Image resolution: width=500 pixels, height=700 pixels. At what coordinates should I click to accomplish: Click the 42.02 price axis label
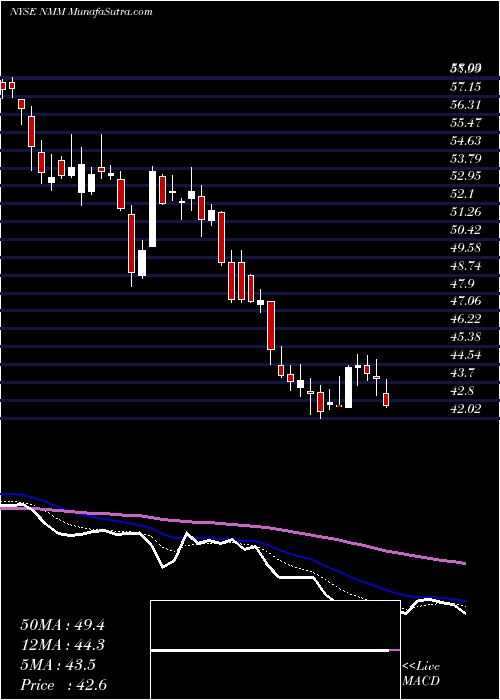pos(465,409)
